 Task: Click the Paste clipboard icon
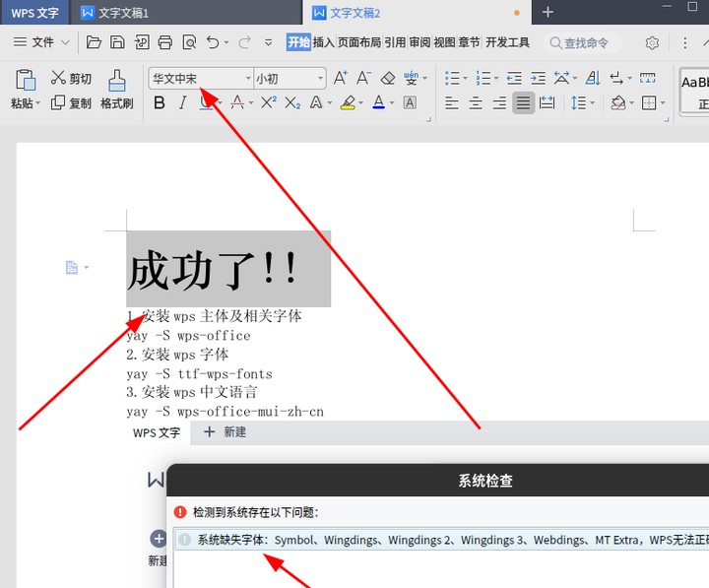point(26,80)
